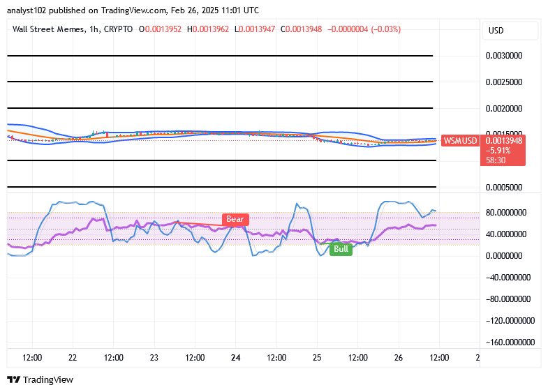Select the 1h timeframe label

94,29
